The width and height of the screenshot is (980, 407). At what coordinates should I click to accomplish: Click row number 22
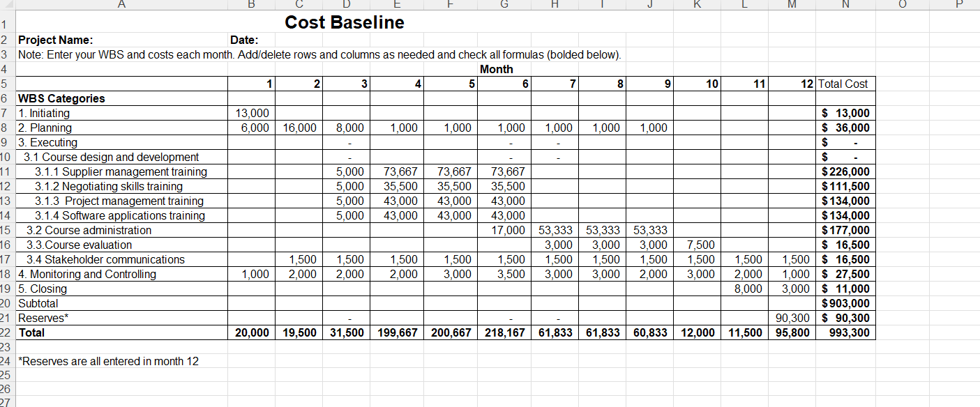click(x=6, y=332)
